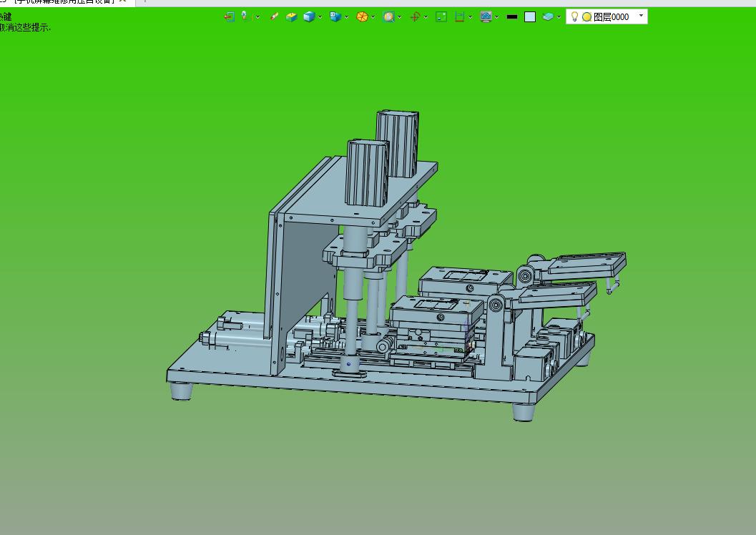Click the exit/return arrow icon in toolbar
This screenshot has height=535, width=756.
(x=229, y=17)
